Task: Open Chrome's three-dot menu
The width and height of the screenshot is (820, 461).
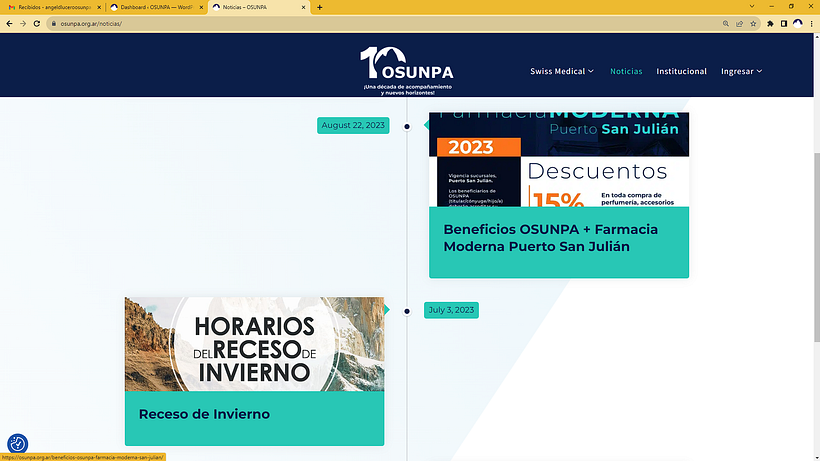Action: pyautogui.click(x=812, y=24)
